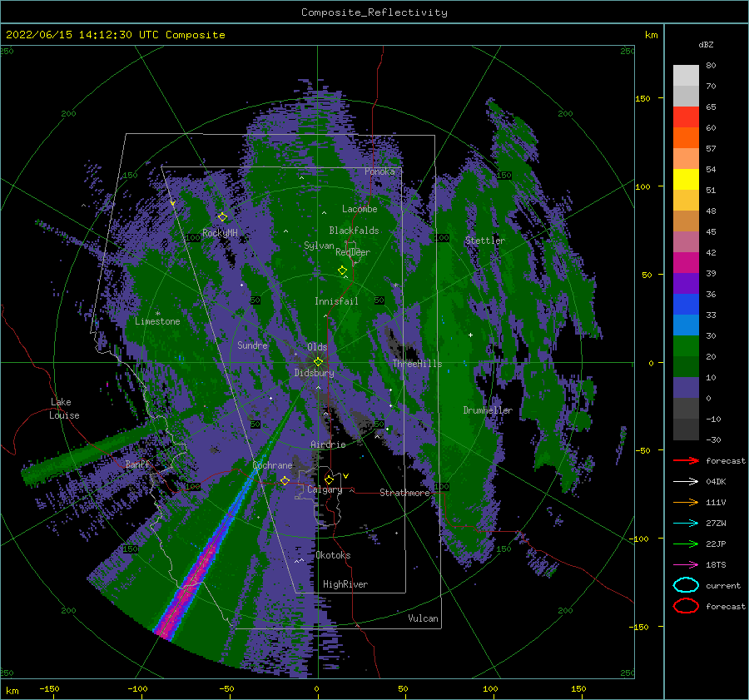Click the yellow diamond marker below Cochrane
This screenshot has height=700, width=749.
point(285,480)
